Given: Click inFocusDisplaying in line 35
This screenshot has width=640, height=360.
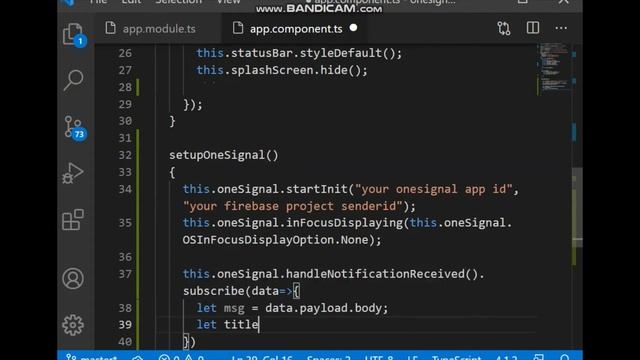Looking at the screenshot, I should 344,223.
